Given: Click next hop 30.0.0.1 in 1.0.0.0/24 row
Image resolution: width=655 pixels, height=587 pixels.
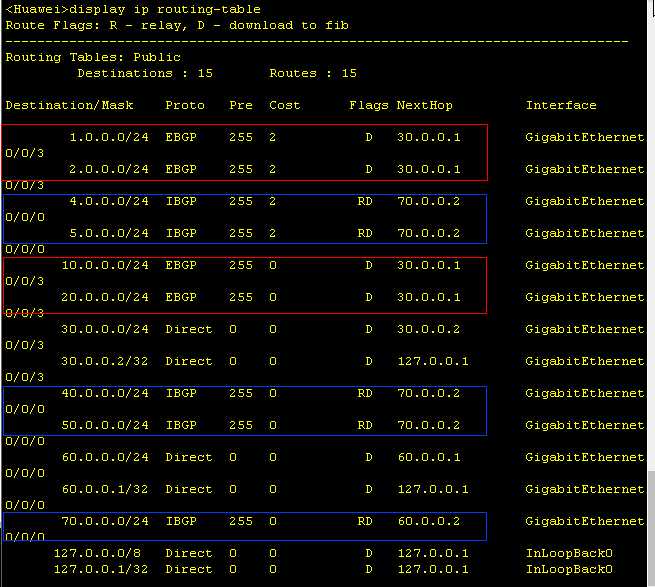Looking at the screenshot, I should coord(429,137).
